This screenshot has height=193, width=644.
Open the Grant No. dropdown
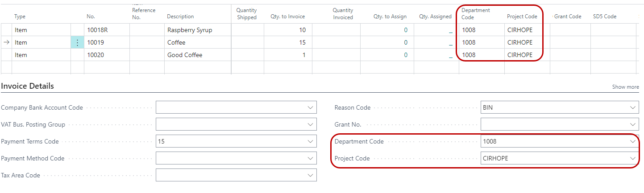(632, 124)
